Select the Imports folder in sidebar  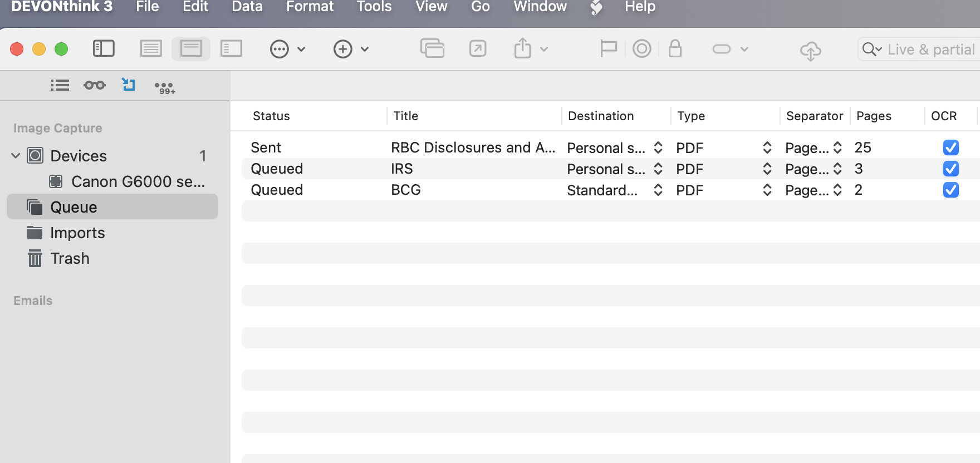[77, 233]
